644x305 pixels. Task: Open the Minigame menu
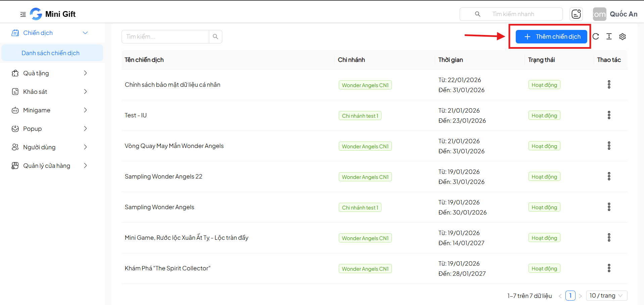[x=52, y=110]
